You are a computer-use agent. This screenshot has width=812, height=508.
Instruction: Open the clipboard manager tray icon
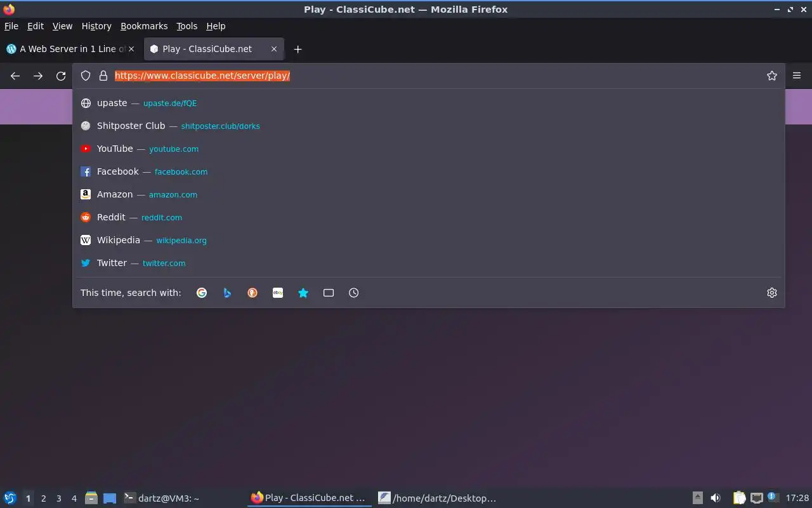click(739, 498)
